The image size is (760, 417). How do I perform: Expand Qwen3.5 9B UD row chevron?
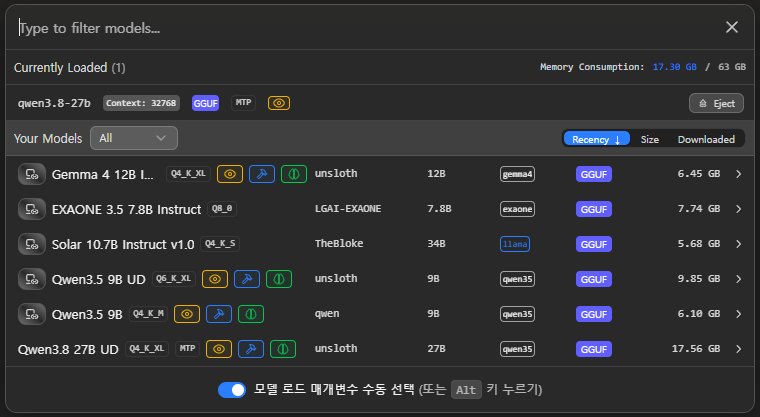pos(738,279)
